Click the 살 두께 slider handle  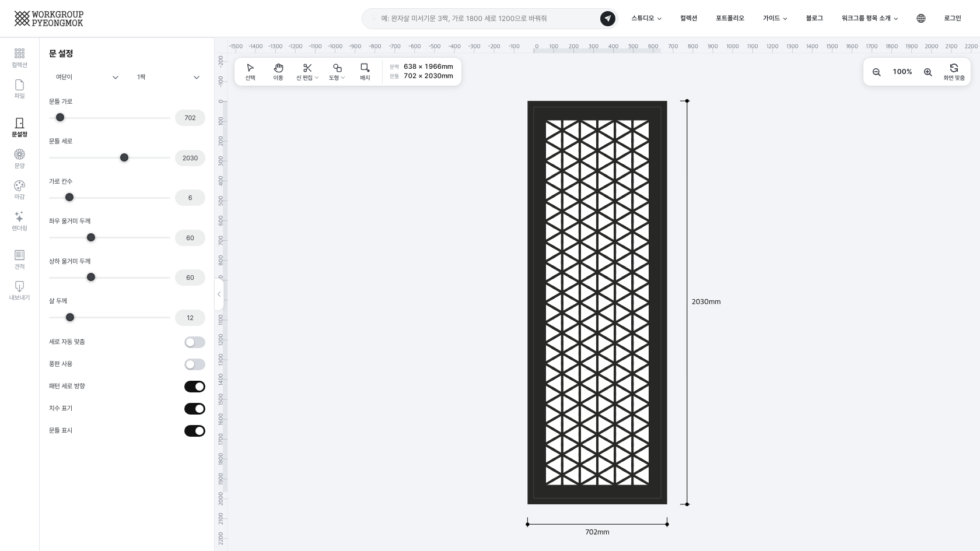70,317
